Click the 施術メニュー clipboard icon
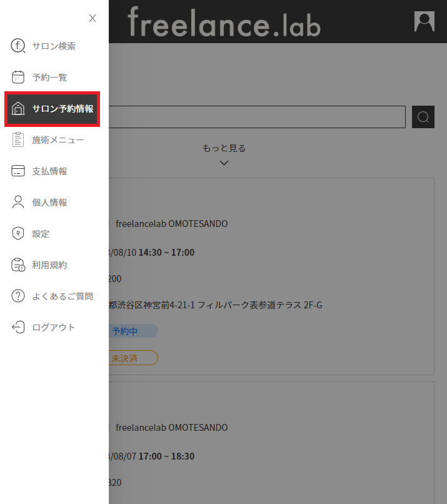Image resolution: width=447 pixels, height=504 pixels. 18,140
